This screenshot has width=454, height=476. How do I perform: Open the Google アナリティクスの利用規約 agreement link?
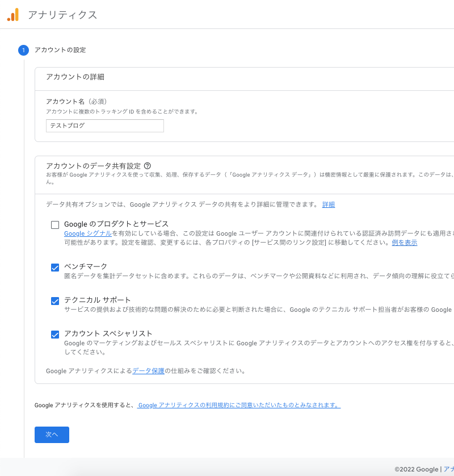click(239, 405)
